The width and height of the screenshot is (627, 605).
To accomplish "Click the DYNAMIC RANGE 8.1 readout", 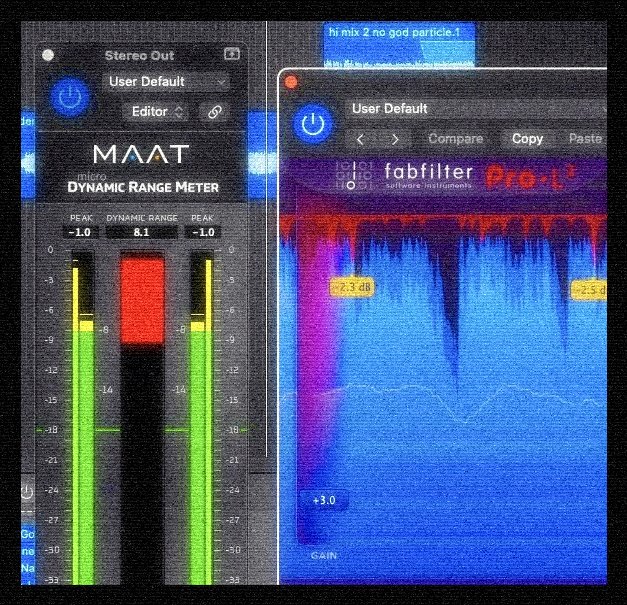I will 142,232.
